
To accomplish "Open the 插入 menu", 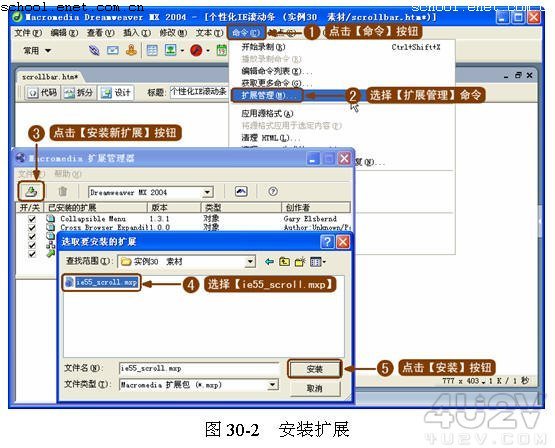I will coord(137,33).
